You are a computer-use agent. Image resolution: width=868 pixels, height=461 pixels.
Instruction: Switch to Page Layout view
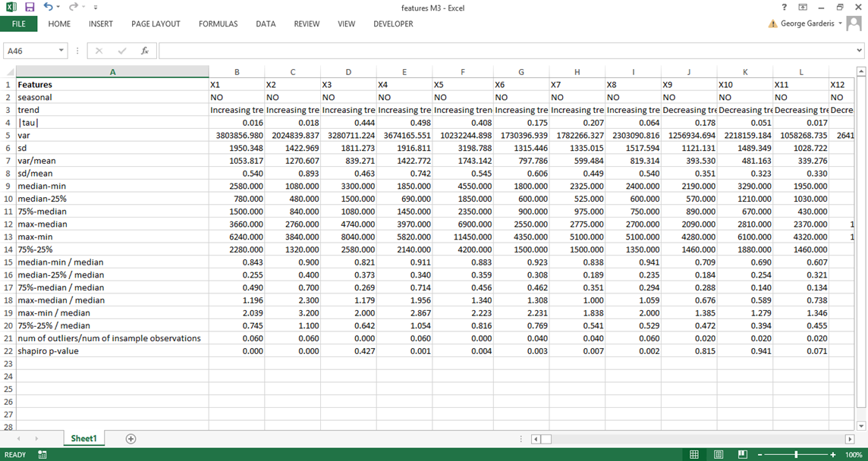(718, 454)
